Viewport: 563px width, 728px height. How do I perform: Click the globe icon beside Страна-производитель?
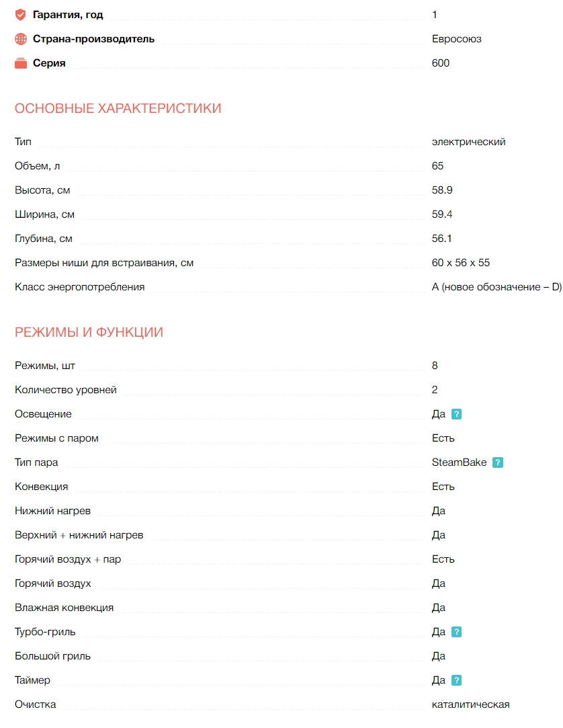pos(21,39)
